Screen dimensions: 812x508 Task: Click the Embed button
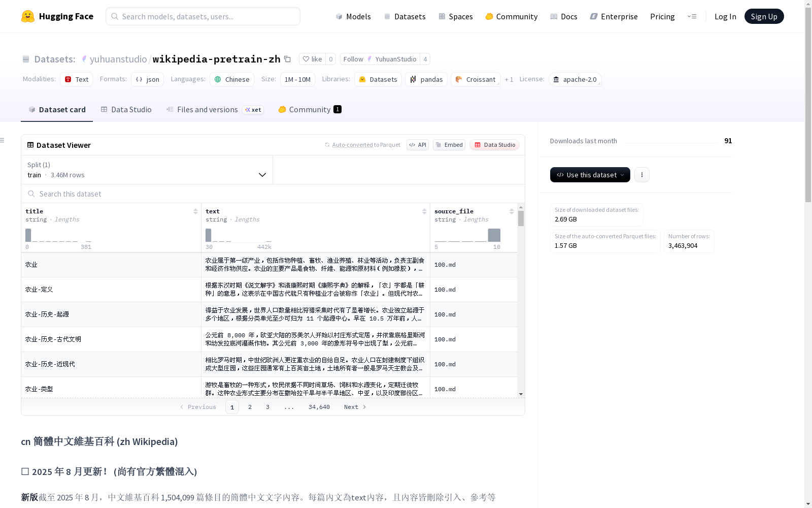click(x=449, y=145)
